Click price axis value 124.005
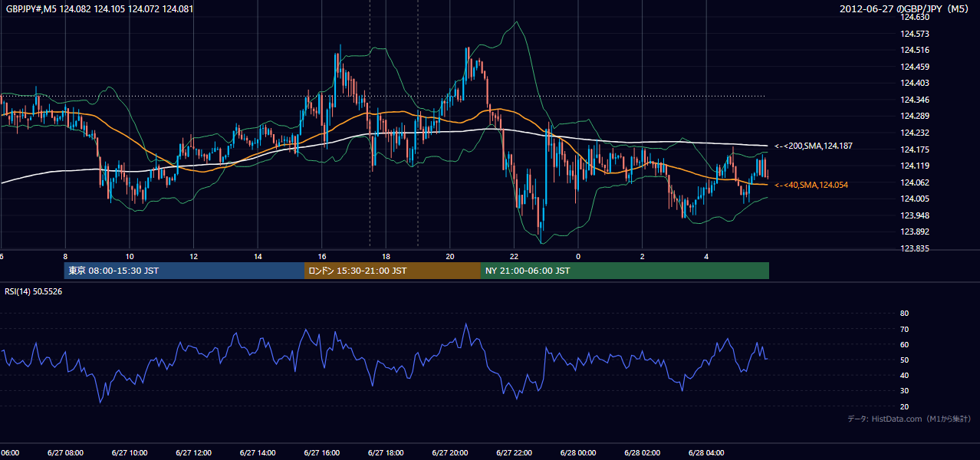Viewport: 980px width, 460px height. 914,199
